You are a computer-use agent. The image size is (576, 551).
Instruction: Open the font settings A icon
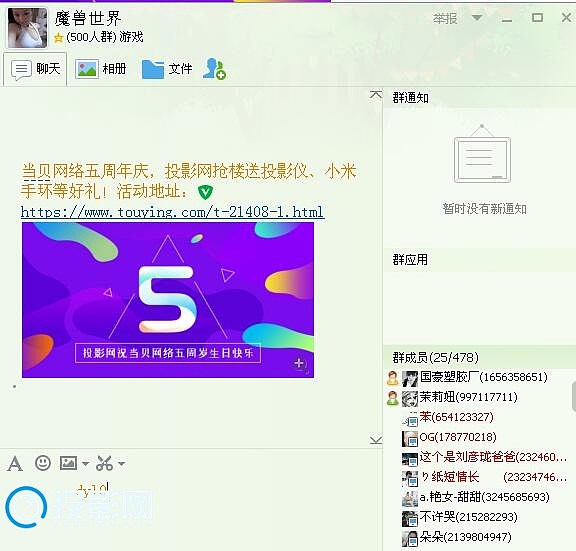(x=15, y=464)
